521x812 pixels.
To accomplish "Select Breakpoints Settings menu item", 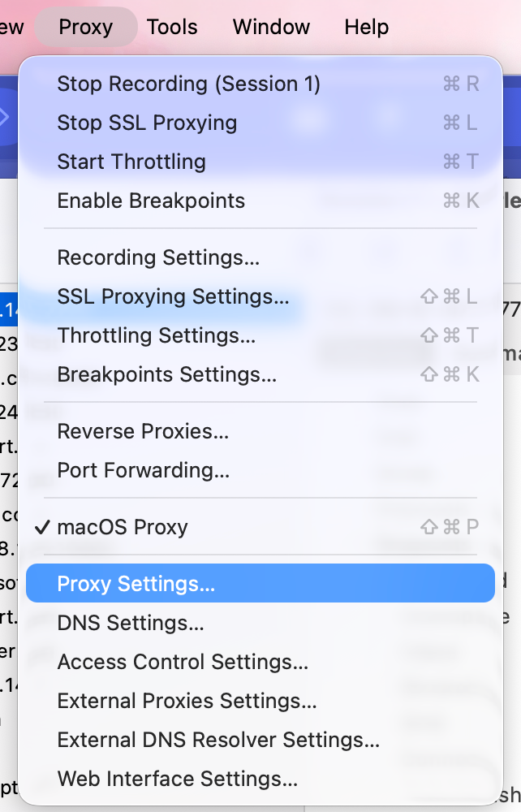I will tap(166, 374).
